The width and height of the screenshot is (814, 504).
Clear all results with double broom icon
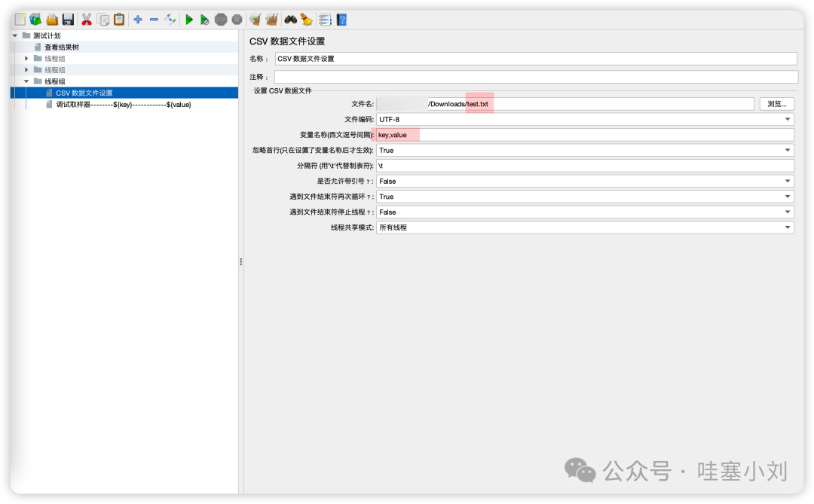(x=271, y=20)
